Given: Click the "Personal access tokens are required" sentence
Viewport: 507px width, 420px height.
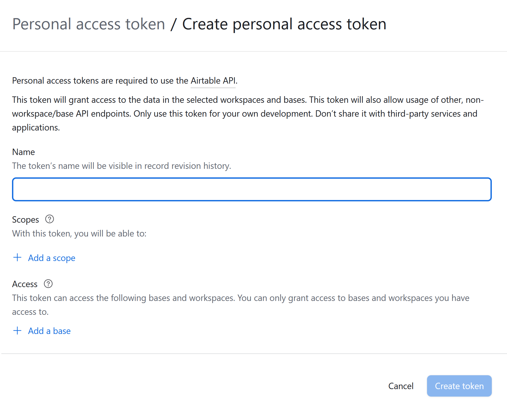Looking at the screenshot, I should tap(125, 81).
